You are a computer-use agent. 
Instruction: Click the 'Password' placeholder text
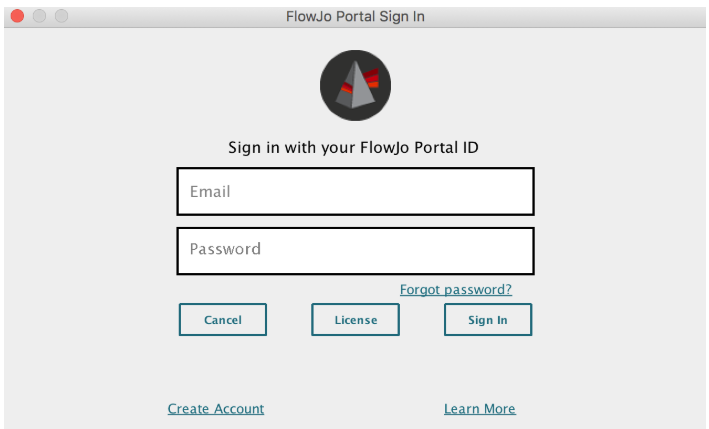[225, 250]
